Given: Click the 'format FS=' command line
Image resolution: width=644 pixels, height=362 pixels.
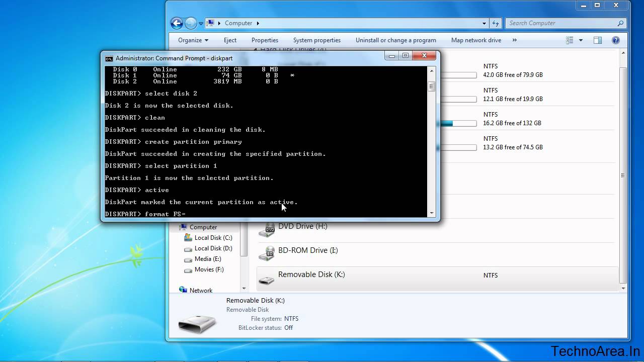Looking at the screenshot, I should pyautogui.click(x=145, y=214).
